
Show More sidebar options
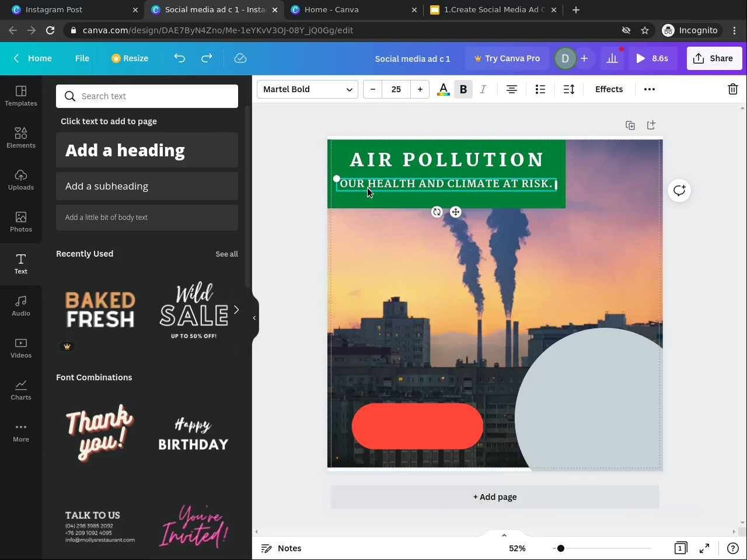click(21, 432)
